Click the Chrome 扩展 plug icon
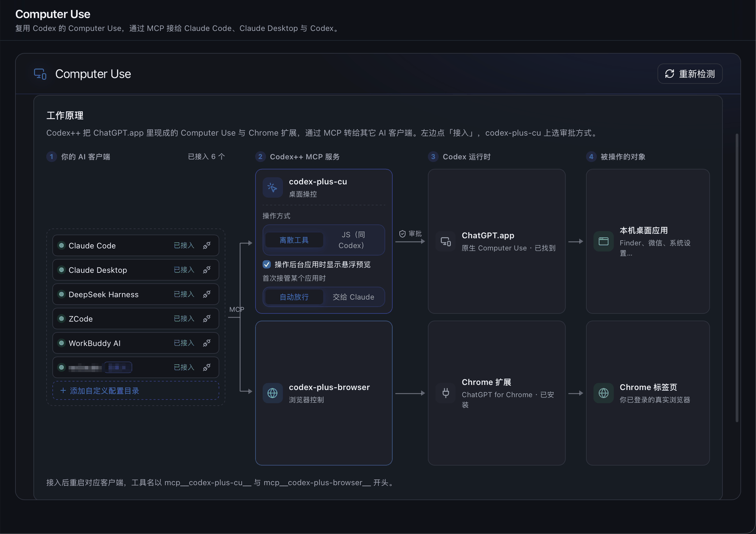 (446, 393)
